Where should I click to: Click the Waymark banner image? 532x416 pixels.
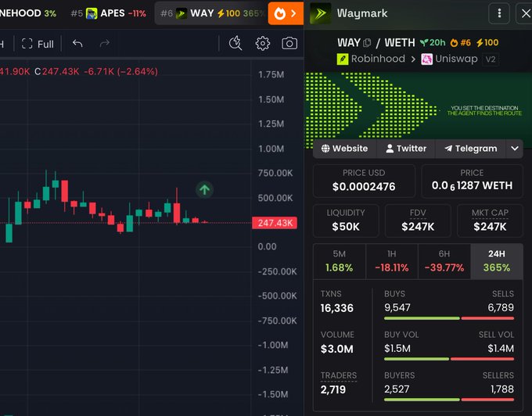coord(418,109)
